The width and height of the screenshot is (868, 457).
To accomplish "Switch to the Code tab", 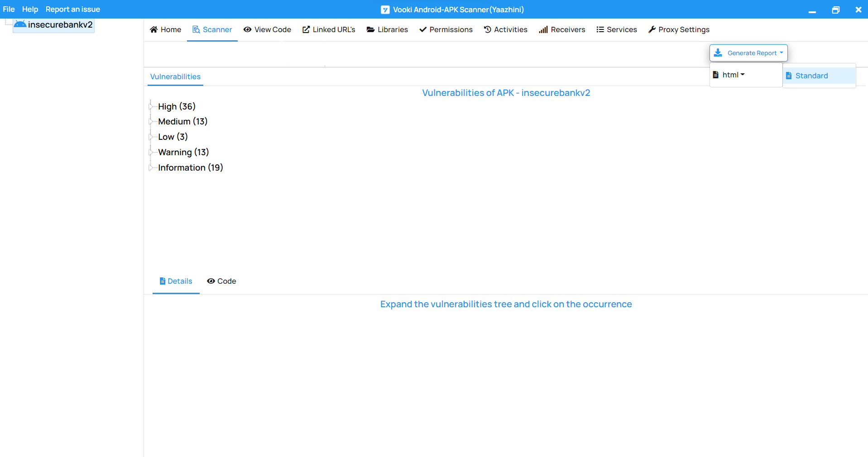I will coord(221,281).
